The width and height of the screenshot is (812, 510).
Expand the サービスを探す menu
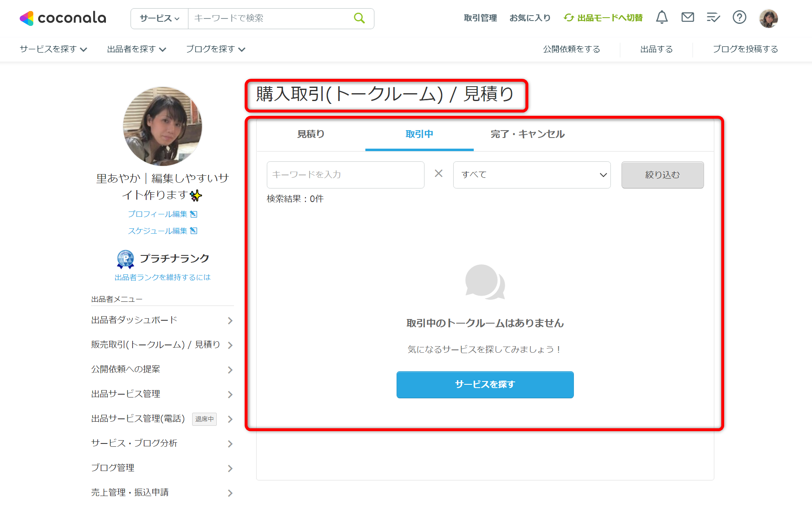pos(53,49)
